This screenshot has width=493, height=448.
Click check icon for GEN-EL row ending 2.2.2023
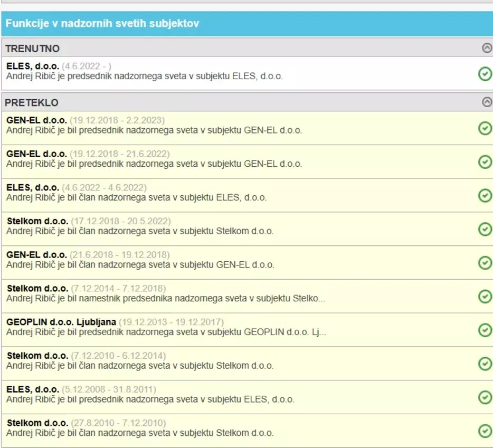click(485, 128)
